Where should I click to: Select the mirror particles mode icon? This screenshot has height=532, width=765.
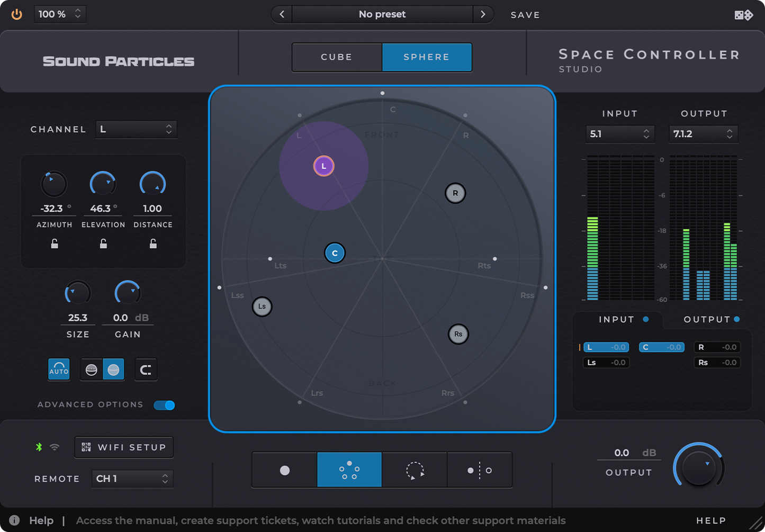click(x=480, y=470)
